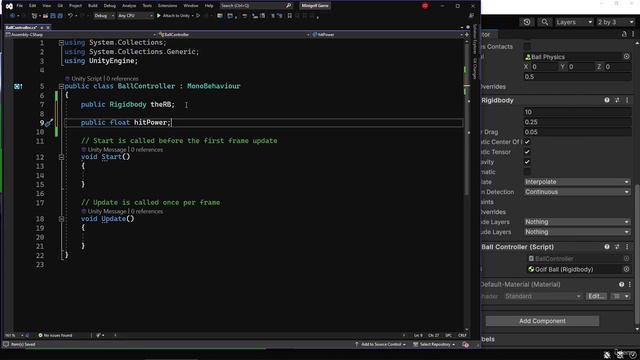This screenshot has height=360, width=640.
Task: Open the File menu in Visual Studio
Action: pos(19,6)
